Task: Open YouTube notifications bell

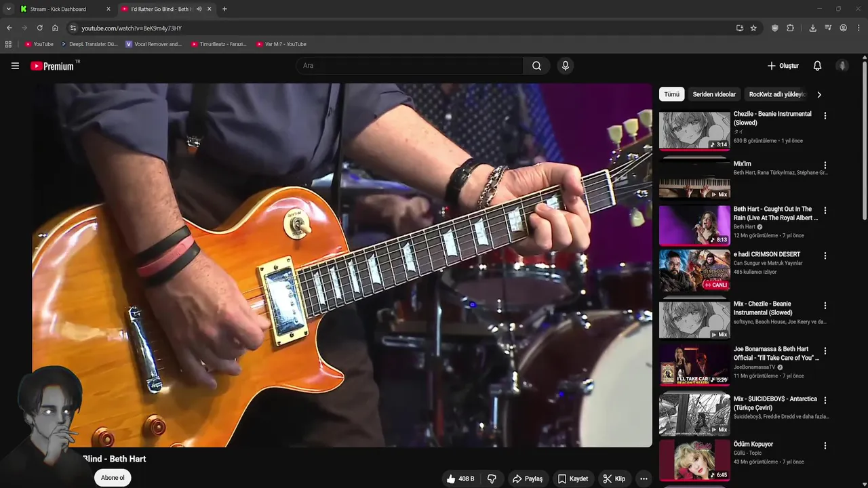Action: click(817, 66)
